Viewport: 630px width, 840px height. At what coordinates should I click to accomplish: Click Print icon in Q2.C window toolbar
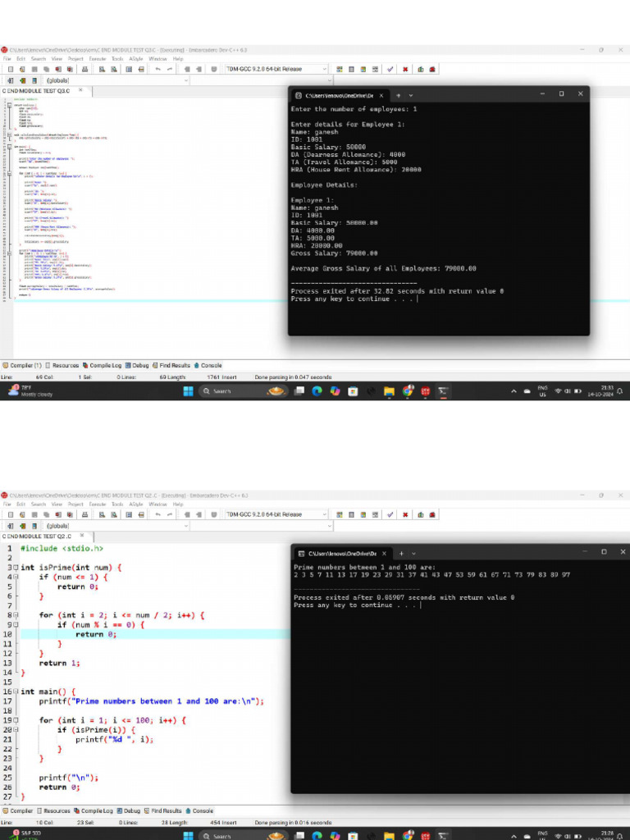pos(84,514)
